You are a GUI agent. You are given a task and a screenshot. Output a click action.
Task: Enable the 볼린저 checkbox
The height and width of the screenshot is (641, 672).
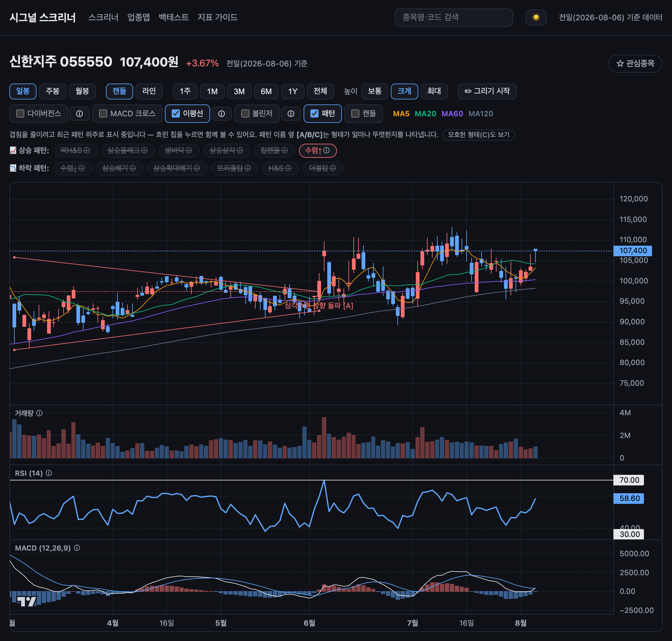[245, 113]
